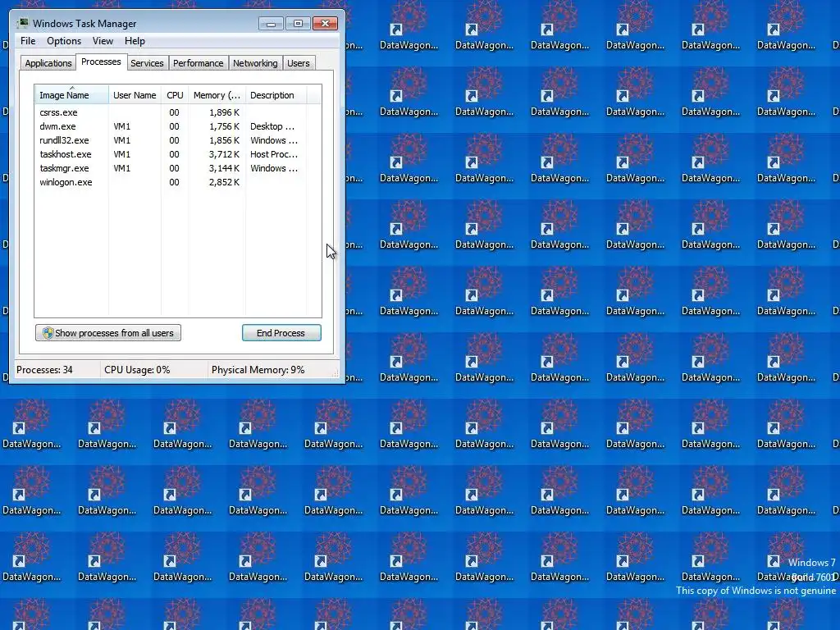Image resolution: width=840 pixels, height=630 pixels.
Task: Sort processes by CPU column header
Action: 175,95
